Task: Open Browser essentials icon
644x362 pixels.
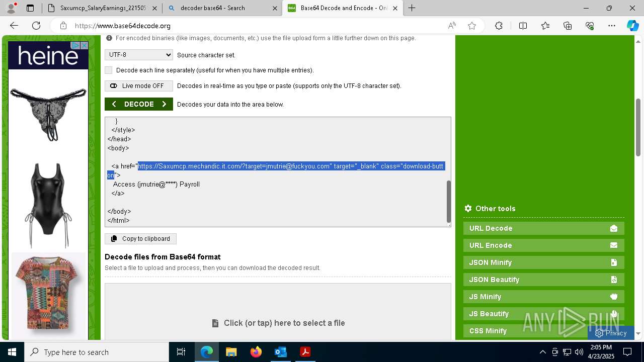Action: (590, 26)
